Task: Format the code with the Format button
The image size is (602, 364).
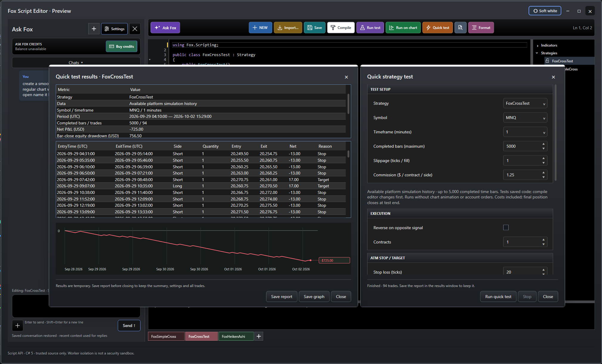Action: [481, 28]
